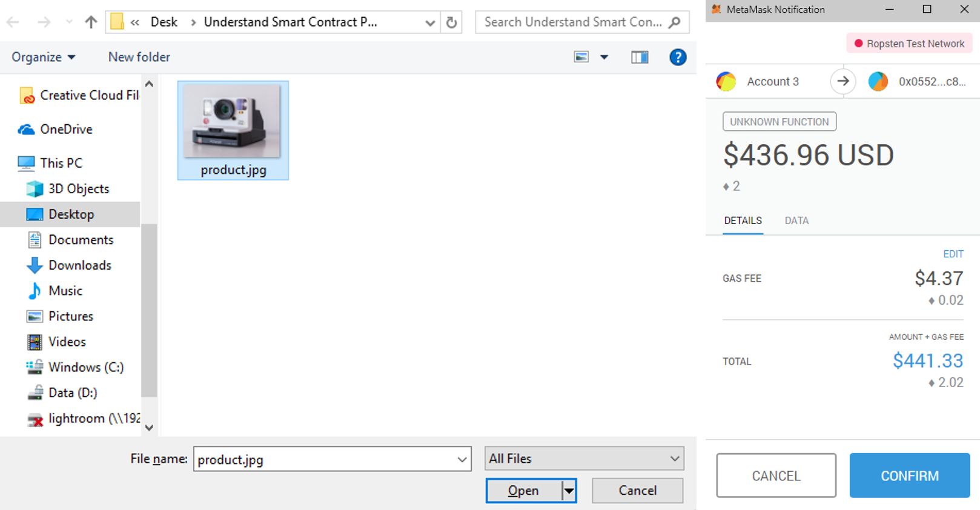
Task: Click navigation pane scroll up arrow
Action: (x=149, y=84)
